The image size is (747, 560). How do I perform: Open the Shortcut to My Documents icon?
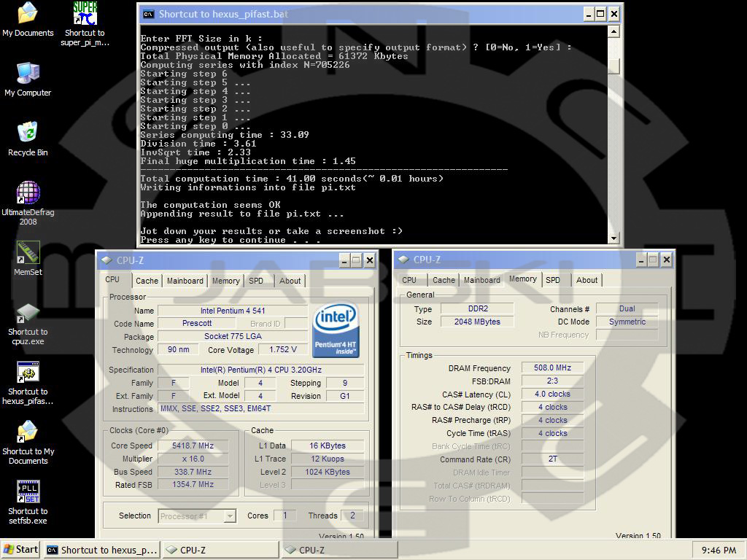28,443
